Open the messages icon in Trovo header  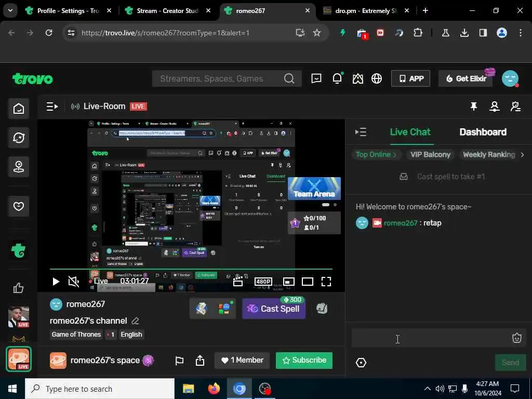(x=316, y=79)
